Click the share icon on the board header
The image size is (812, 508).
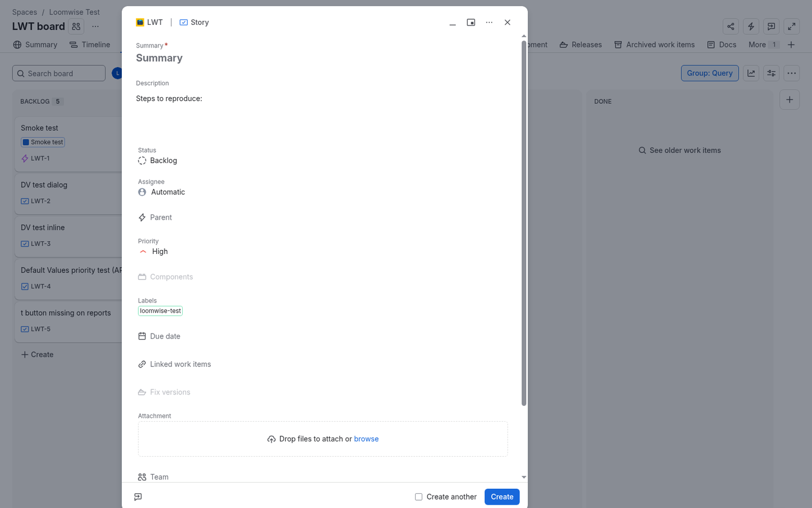tap(731, 27)
